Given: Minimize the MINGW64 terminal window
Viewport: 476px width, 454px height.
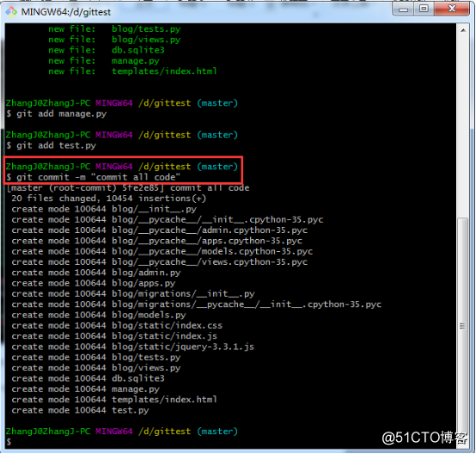Looking at the screenshot, I should [x=403, y=9].
